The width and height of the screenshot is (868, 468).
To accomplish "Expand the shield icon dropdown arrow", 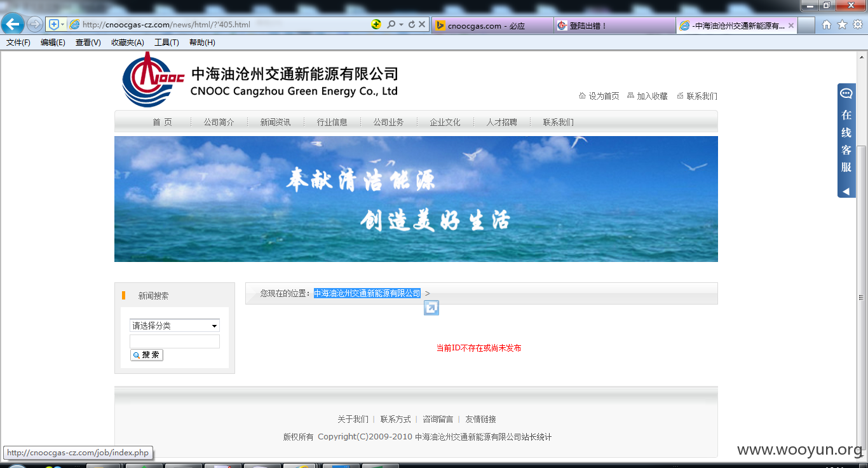I will pyautogui.click(x=62, y=25).
